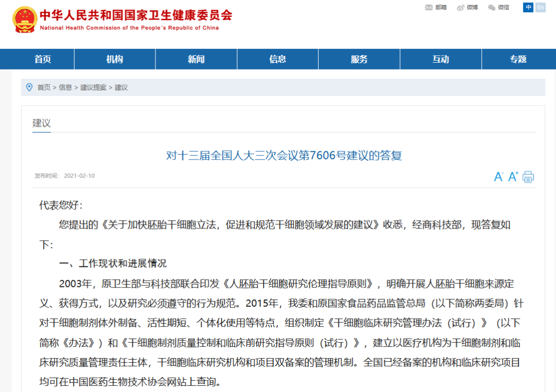Open the 微博 Weibo icon link

[467, 7]
